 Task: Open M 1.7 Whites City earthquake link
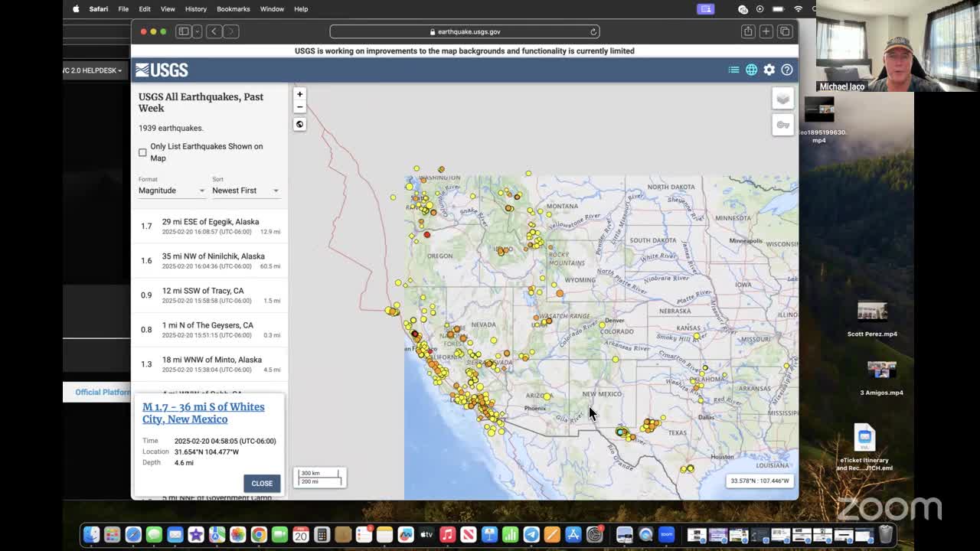point(204,413)
